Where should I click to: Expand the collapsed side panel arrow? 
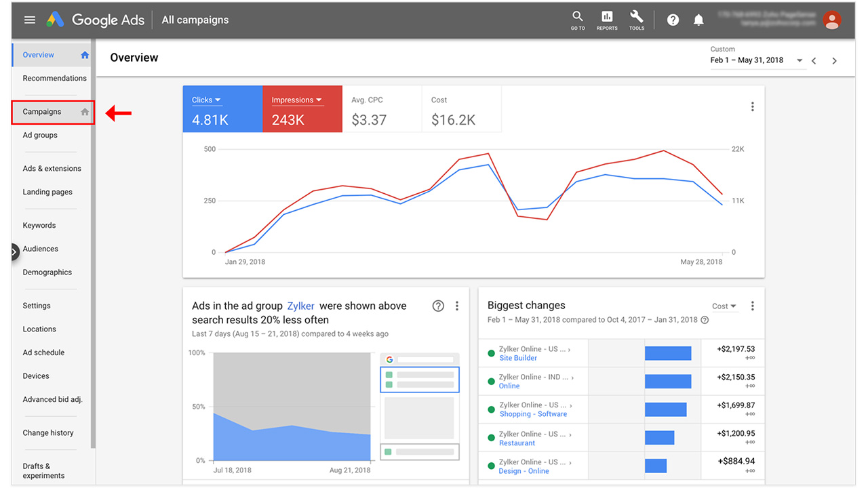14,252
